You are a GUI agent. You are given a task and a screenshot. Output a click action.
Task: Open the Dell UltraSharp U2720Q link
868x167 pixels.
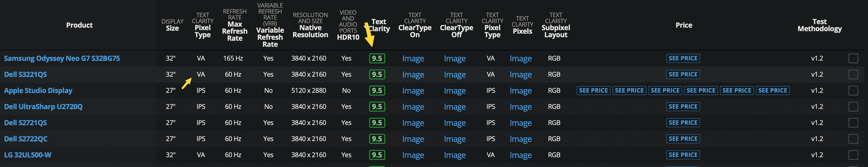click(43, 107)
